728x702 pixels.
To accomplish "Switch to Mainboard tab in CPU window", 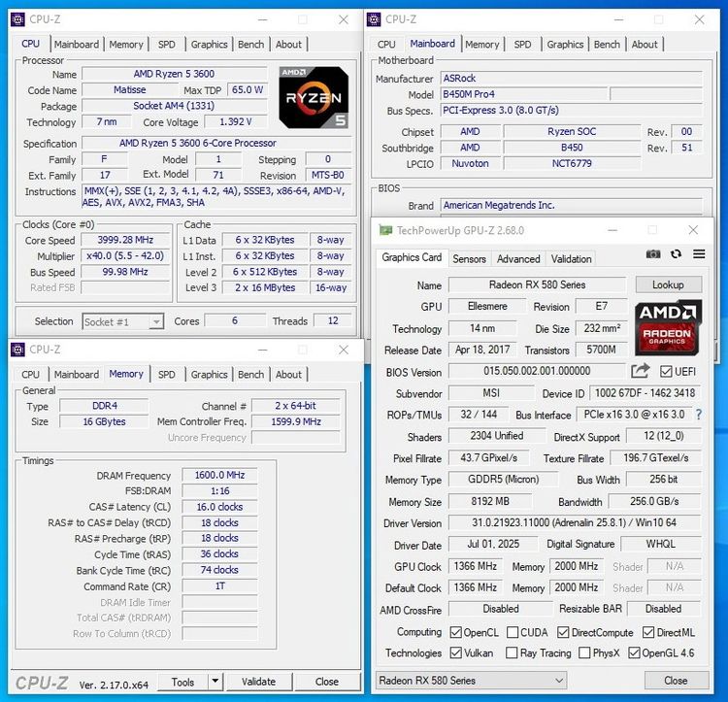I will pyautogui.click(x=77, y=45).
